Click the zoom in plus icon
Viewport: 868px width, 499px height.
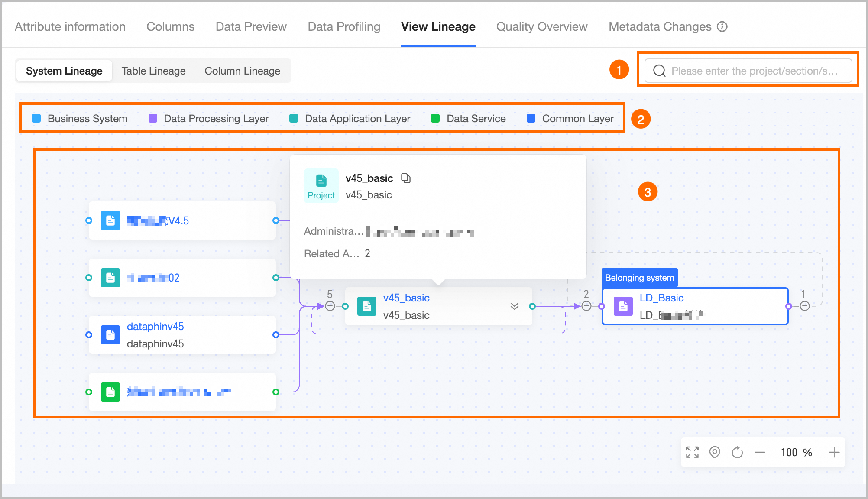(x=834, y=452)
